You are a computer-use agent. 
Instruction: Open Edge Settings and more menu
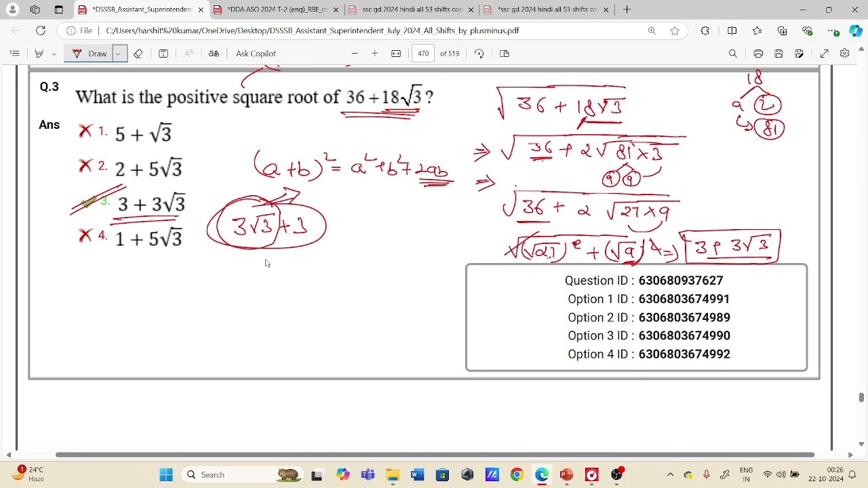833,30
